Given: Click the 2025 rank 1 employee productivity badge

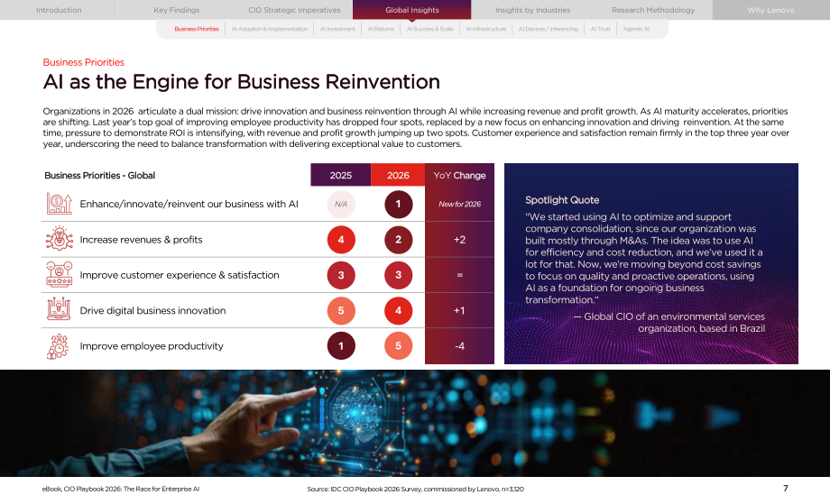Looking at the screenshot, I should click(x=341, y=346).
